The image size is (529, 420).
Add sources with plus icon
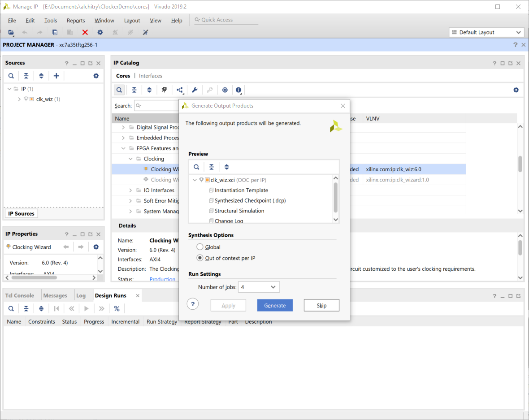click(x=56, y=76)
